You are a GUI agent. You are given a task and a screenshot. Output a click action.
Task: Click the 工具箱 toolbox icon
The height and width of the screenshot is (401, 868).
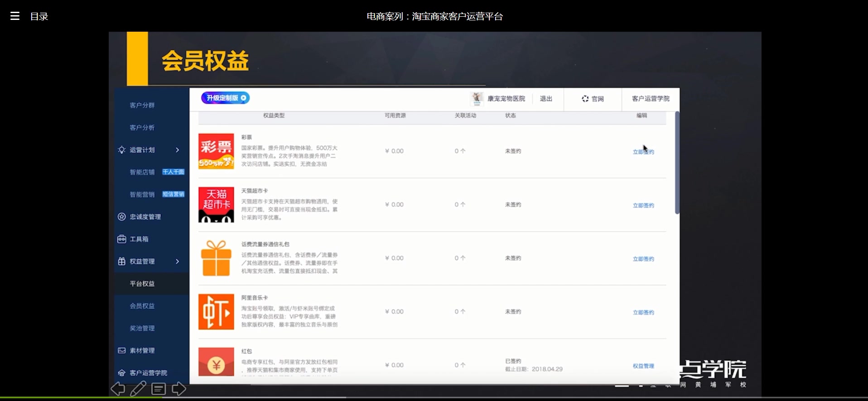(121, 239)
